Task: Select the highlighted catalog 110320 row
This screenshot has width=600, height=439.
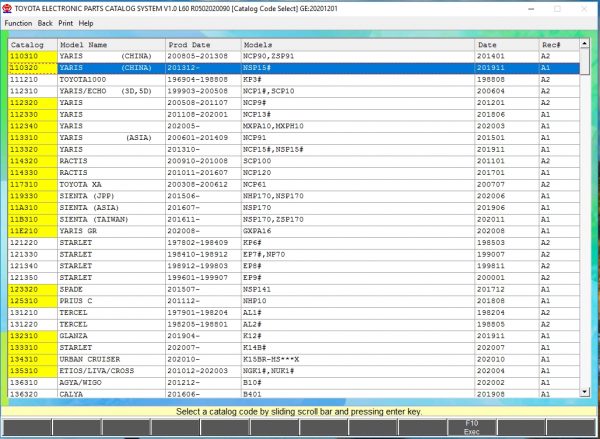Action: (293, 68)
